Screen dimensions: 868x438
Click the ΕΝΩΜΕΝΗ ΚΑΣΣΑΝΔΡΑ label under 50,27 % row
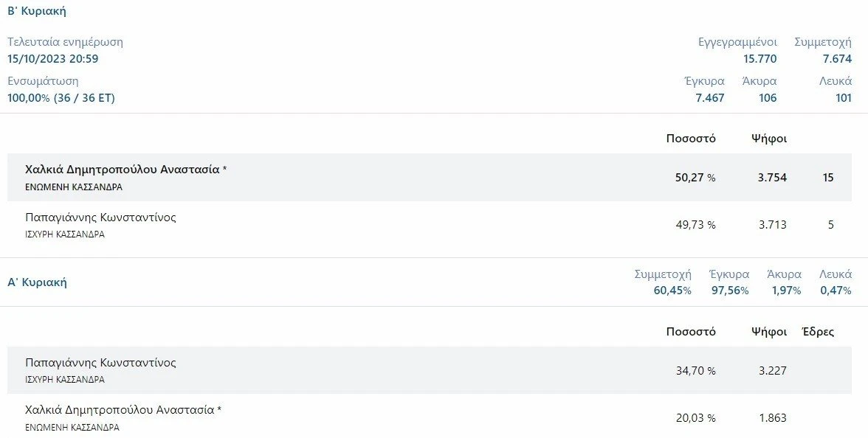pos(74,187)
